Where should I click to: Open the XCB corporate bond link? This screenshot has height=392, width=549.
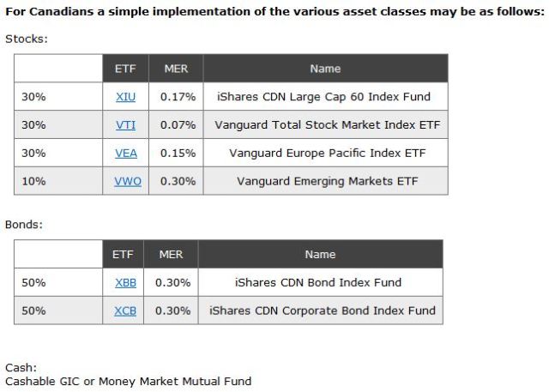[x=125, y=311]
